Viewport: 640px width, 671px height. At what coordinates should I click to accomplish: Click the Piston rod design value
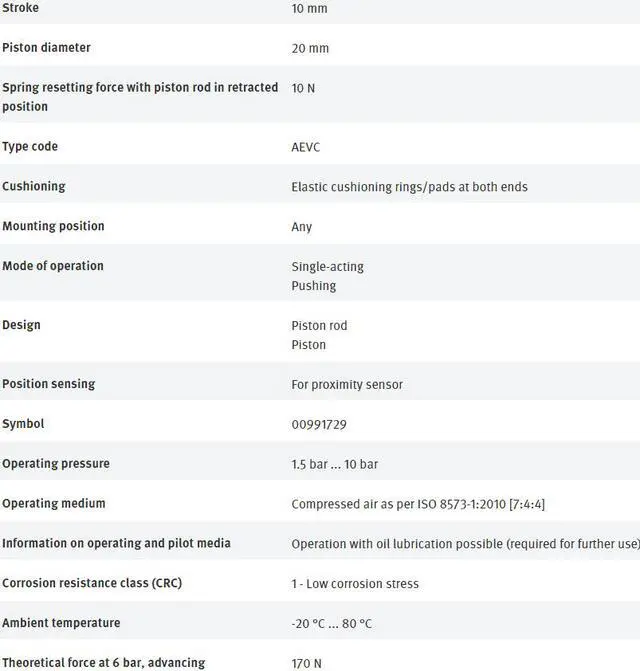(319, 325)
